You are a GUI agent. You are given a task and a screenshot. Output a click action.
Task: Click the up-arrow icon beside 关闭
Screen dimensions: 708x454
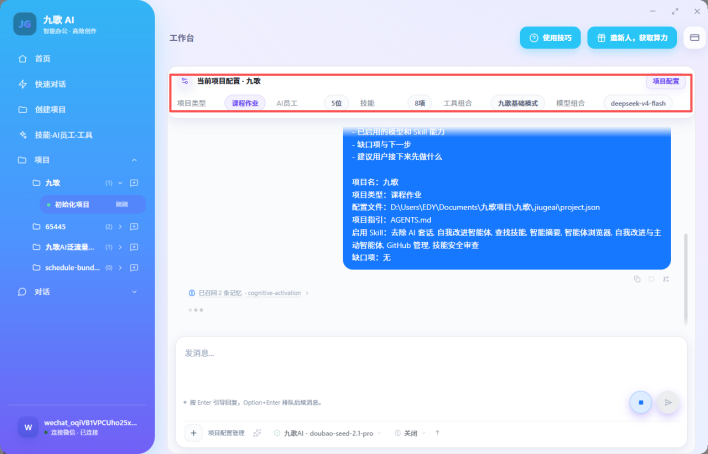(437, 433)
